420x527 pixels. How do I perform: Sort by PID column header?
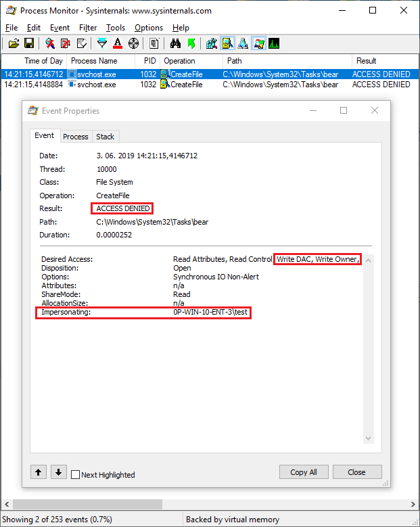click(148, 61)
